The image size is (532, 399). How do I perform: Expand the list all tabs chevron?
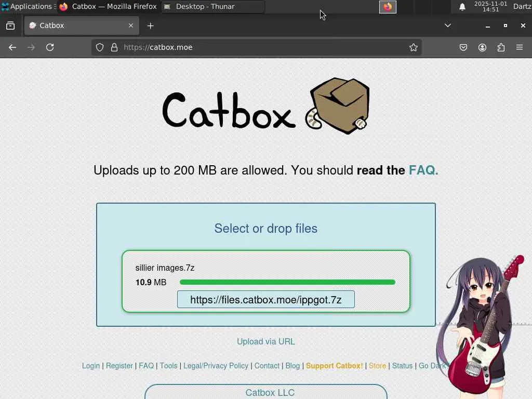point(447,25)
